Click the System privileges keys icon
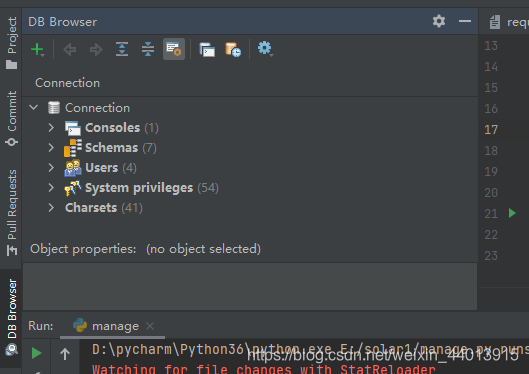The height and width of the screenshot is (374, 529). [x=73, y=188]
